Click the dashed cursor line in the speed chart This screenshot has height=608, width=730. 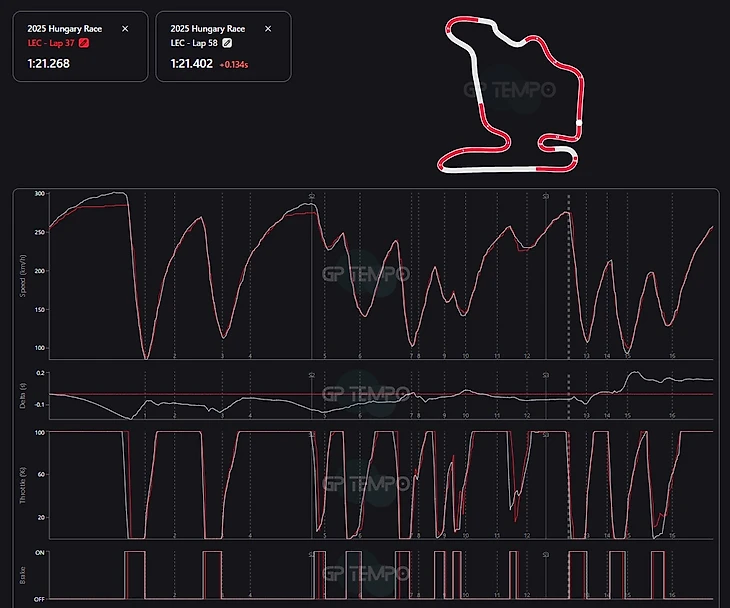(x=568, y=277)
